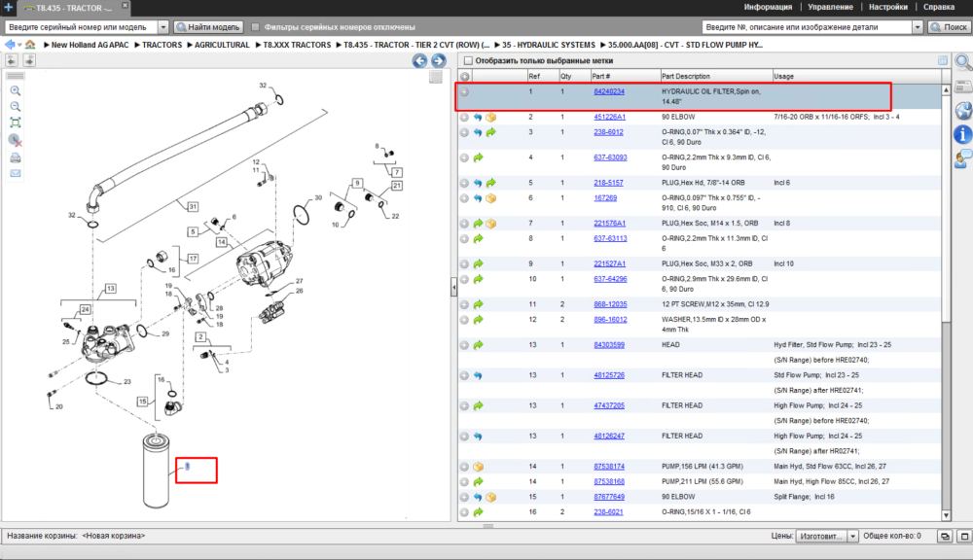The image size is (973, 560).
Task: Add part 218-5157 using its round plus button
Action: click(x=464, y=183)
